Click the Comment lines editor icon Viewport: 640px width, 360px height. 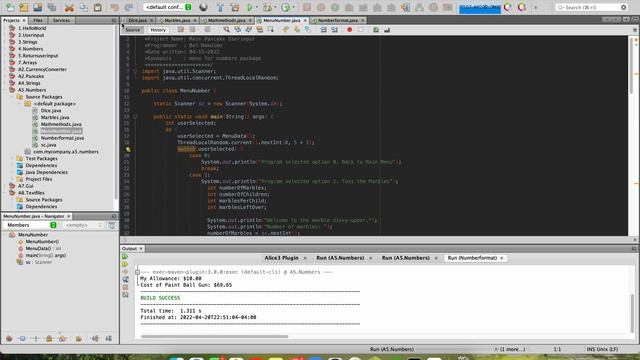click(376, 29)
